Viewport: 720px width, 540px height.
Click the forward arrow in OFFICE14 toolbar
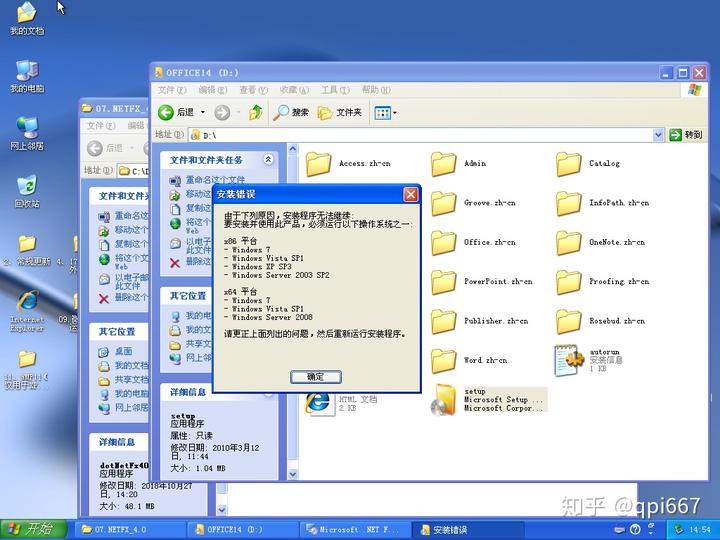coord(222,112)
